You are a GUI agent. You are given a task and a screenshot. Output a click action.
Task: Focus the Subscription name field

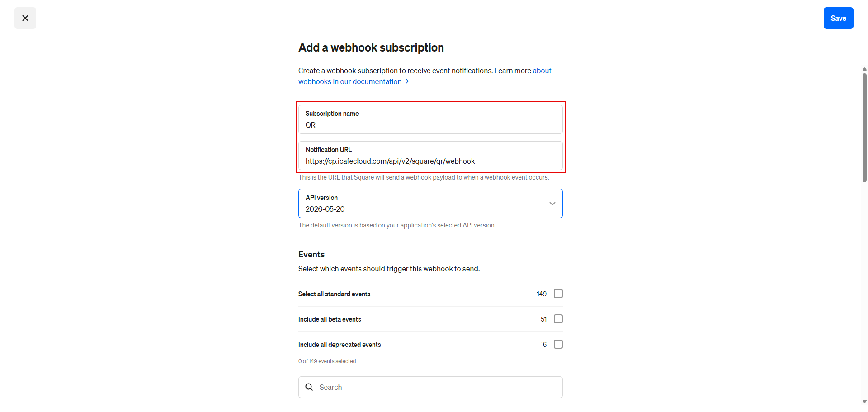[x=430, y=119]
